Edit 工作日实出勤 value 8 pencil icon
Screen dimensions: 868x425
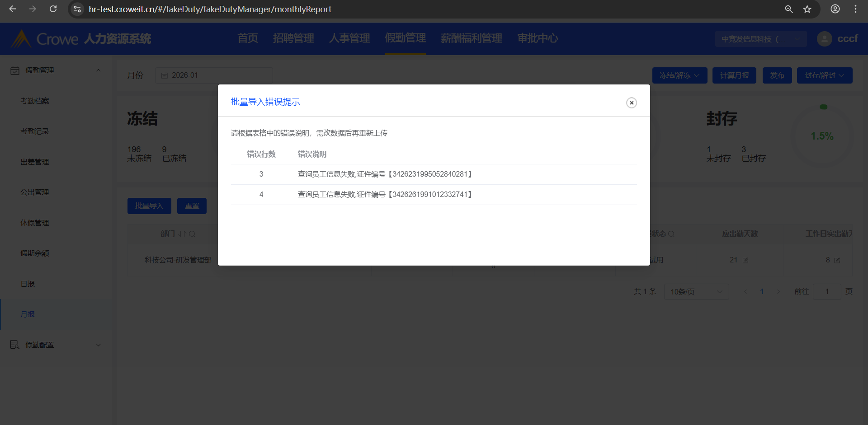coord(837,261)
